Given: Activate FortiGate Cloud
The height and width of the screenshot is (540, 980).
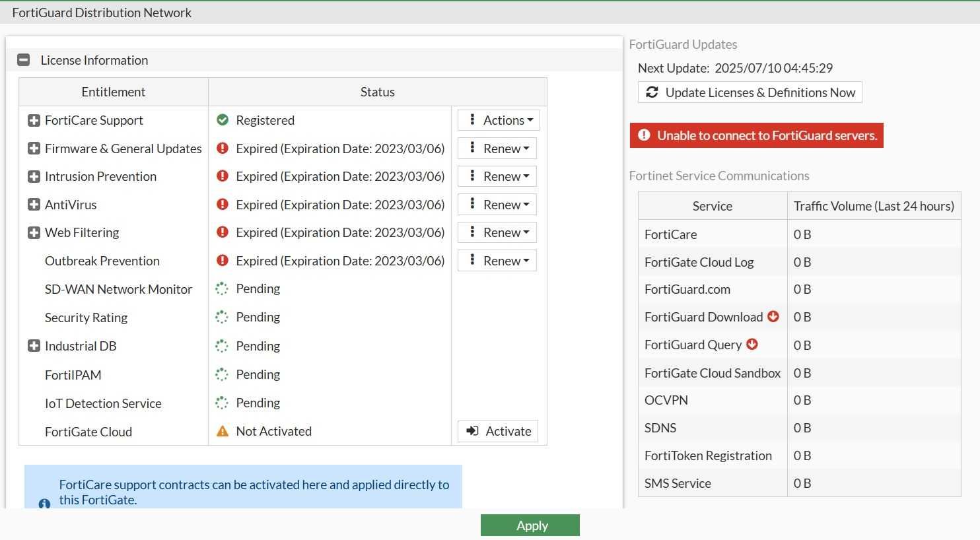Looking at the screenshot, I should [x=498, y=431].
